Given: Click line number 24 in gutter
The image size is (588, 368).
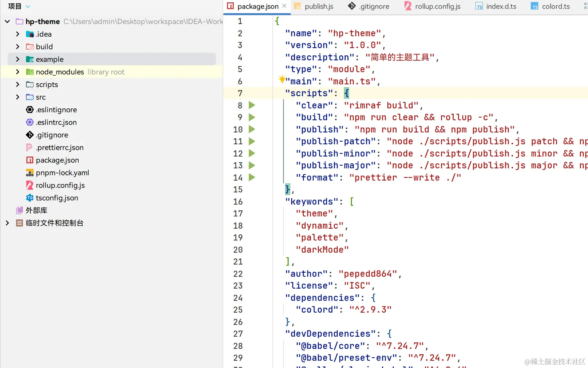Looking at the screenshot, I should 238,298.
